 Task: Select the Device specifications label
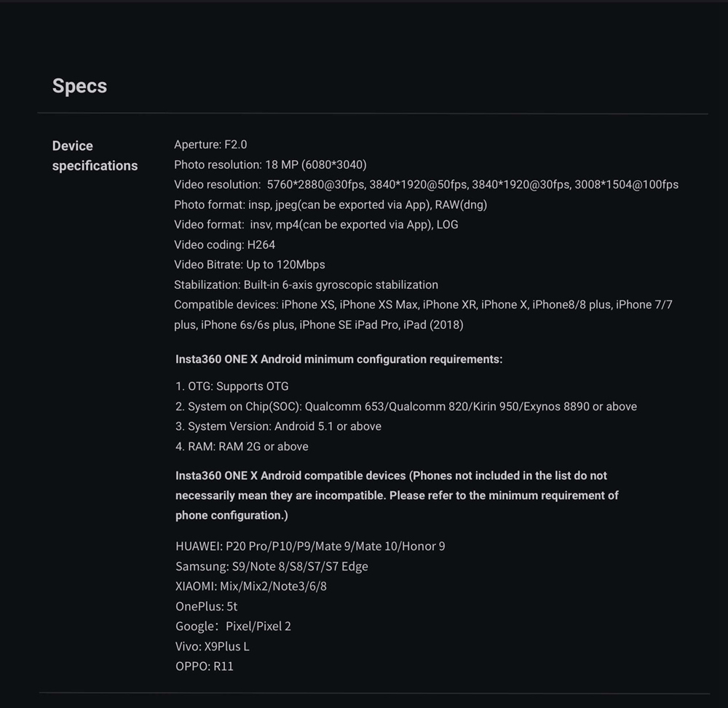click(95, 156)
